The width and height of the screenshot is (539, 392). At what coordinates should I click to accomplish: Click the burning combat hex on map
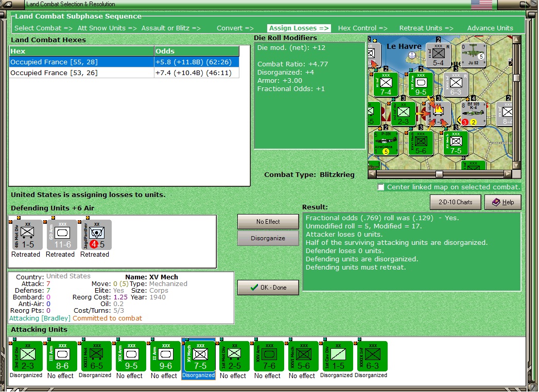[x=438, y=114]
